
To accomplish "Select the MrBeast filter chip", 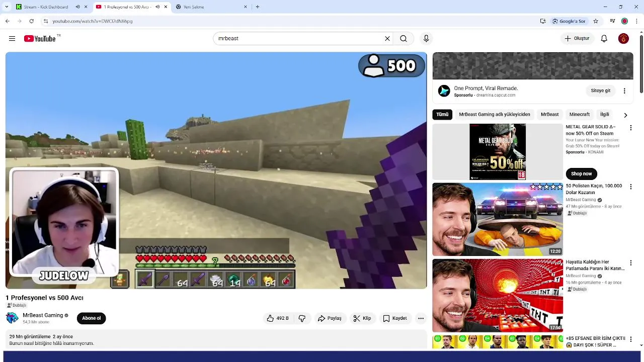I will click(550, 115).
